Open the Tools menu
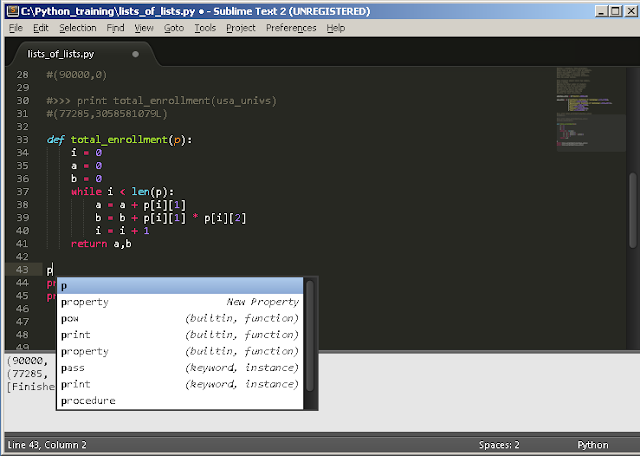The height and width of the screenshot is (456, 640). pos(205,28)
